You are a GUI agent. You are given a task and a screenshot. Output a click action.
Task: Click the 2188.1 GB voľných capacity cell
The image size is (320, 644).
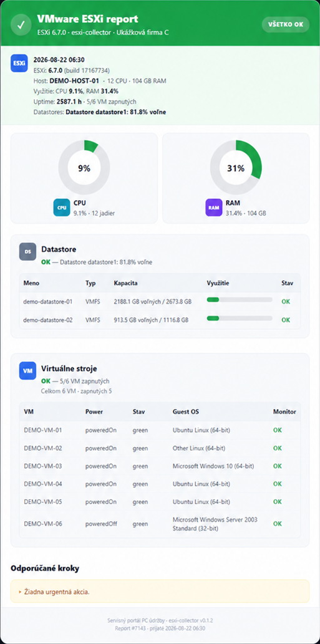tap(152, 302)
